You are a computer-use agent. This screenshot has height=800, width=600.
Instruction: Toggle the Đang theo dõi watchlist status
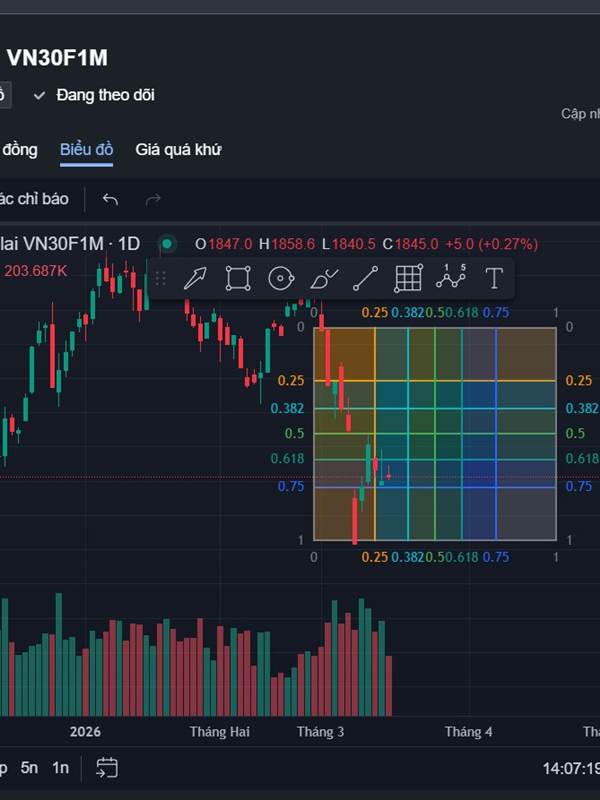94,95
